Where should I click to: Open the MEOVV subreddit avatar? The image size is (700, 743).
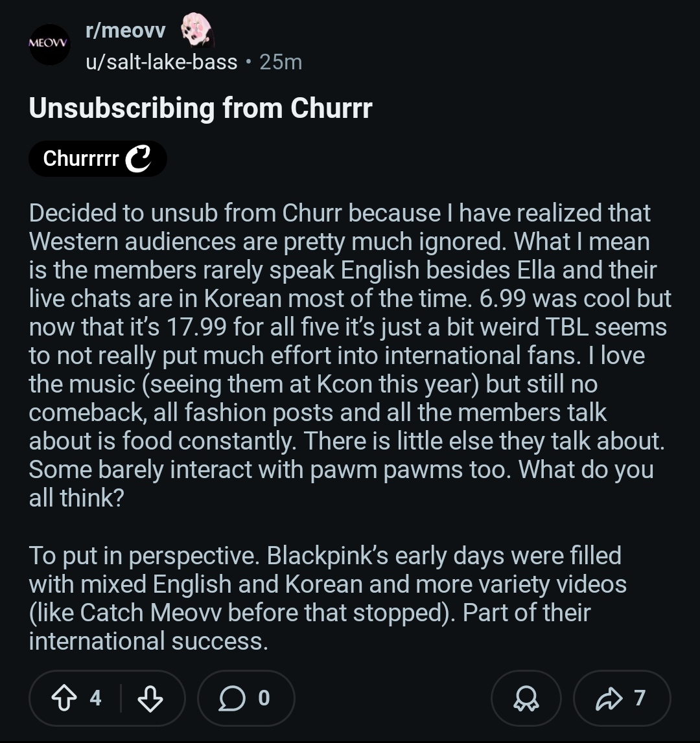[50, 45]
